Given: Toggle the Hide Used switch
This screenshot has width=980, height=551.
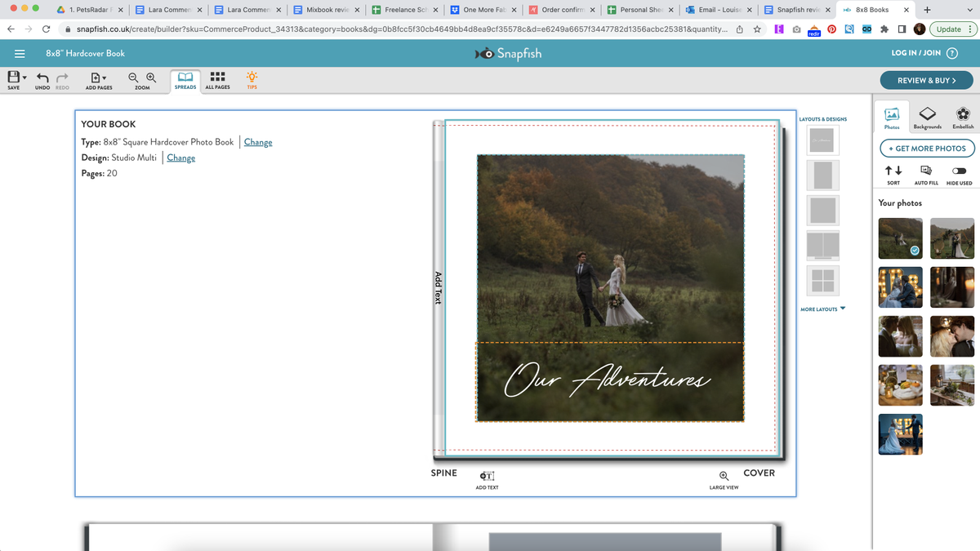Looking at the screenshot, I should (x=959, y=171).
